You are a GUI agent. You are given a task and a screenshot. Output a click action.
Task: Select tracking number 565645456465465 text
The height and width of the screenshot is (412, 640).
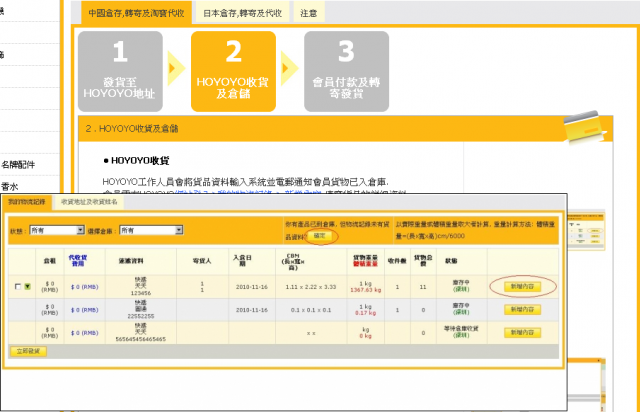point(141,339)
